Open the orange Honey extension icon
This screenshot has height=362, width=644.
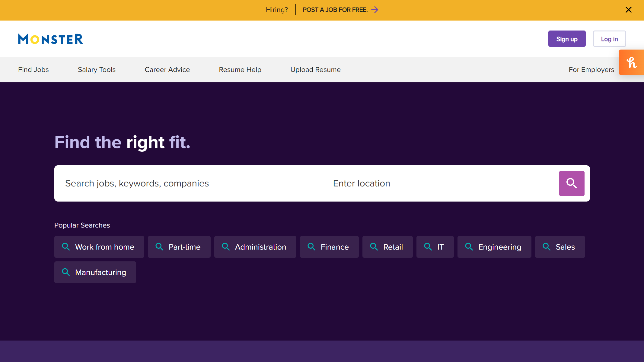[x=631, y=63]
